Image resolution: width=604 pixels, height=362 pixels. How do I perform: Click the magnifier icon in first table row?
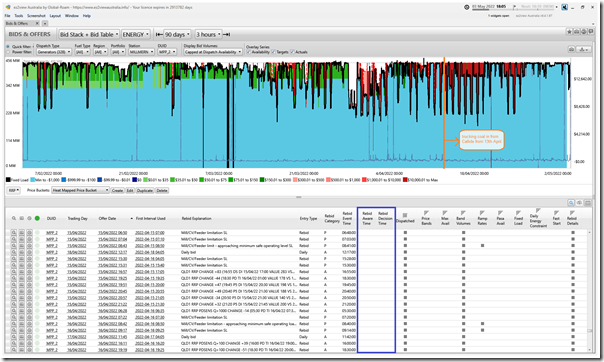pyautogui.click(x=14, y=233)
